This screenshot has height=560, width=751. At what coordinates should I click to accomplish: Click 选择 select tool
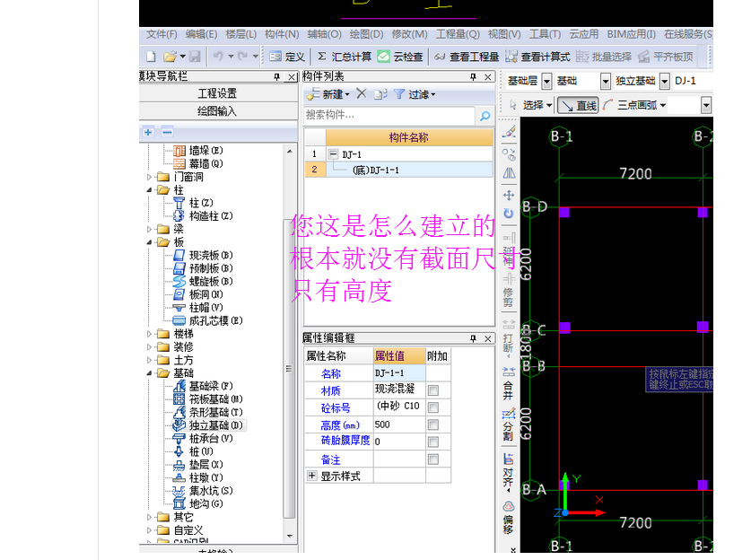(x=529, y=105)
